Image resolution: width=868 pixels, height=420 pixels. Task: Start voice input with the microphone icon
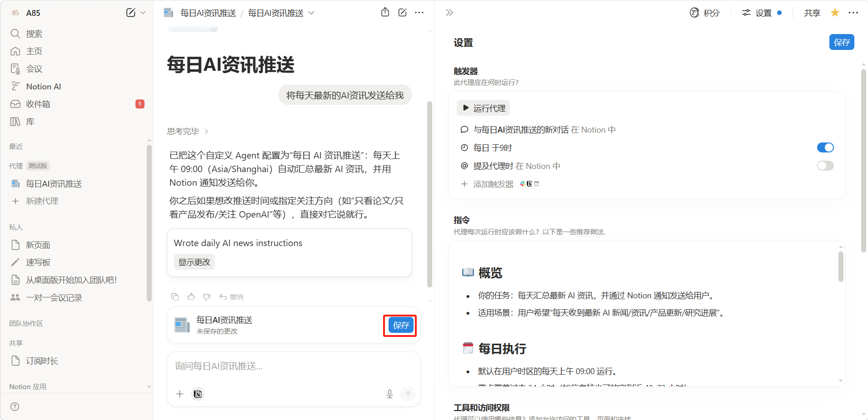click(389, 394)
